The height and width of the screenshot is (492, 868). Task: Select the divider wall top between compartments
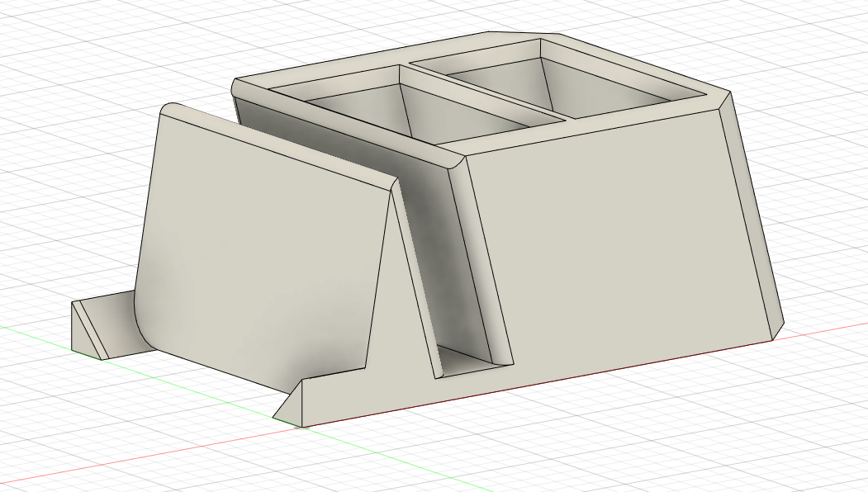487,90
